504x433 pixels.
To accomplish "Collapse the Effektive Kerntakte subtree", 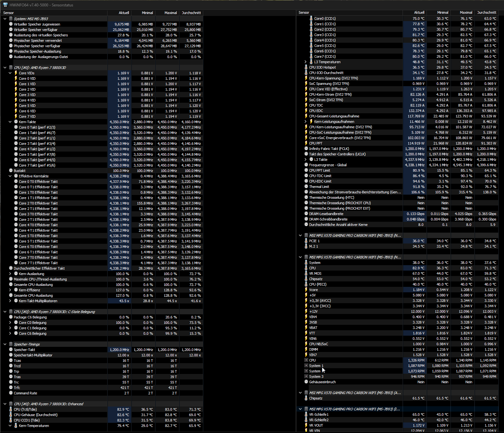I will 10,176.
